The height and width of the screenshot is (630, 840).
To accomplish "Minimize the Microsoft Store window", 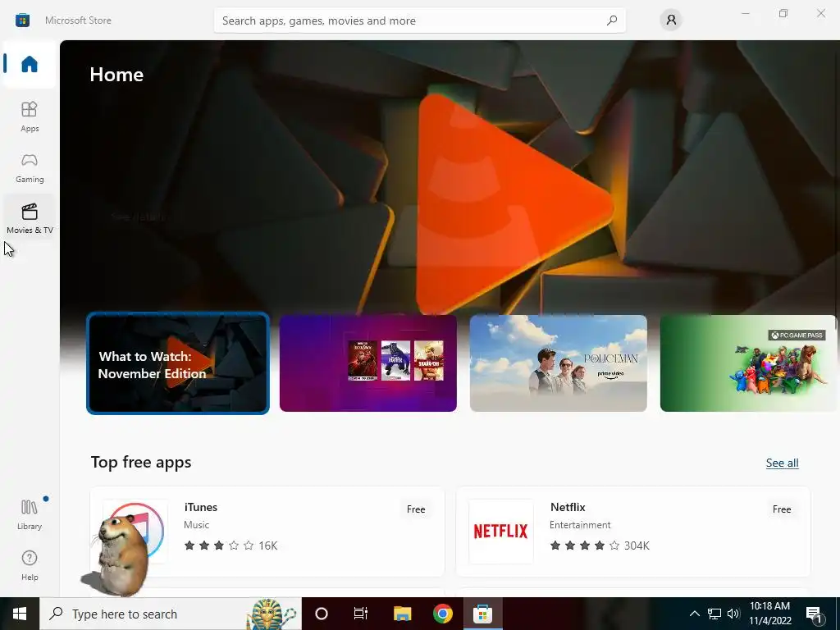I will click(745, 13).
